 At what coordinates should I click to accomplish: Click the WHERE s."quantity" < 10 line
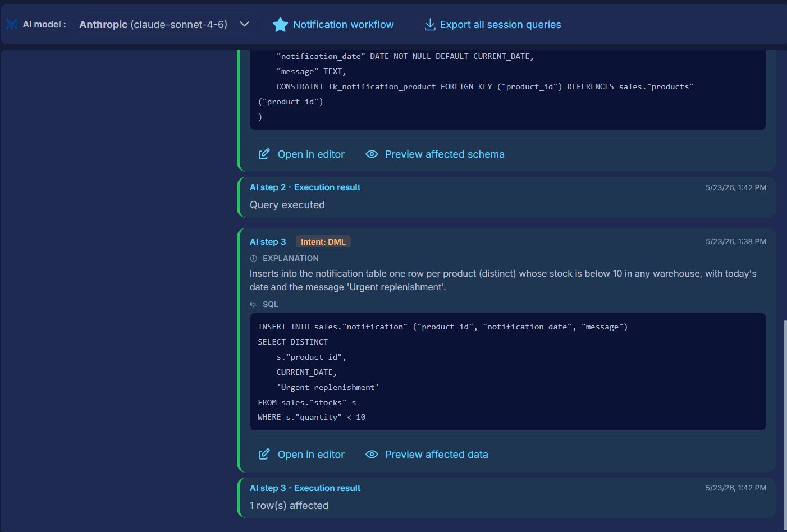click(x=312, y=417)
